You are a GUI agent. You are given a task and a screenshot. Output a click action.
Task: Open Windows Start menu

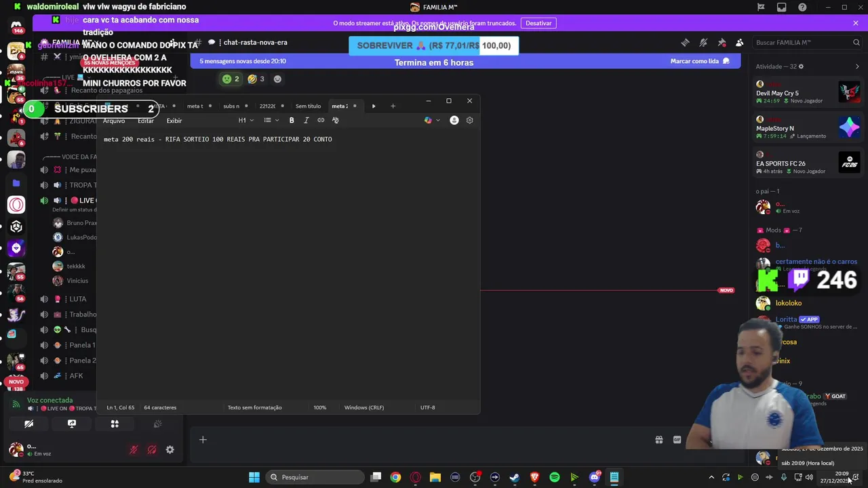tap(254, 477)
